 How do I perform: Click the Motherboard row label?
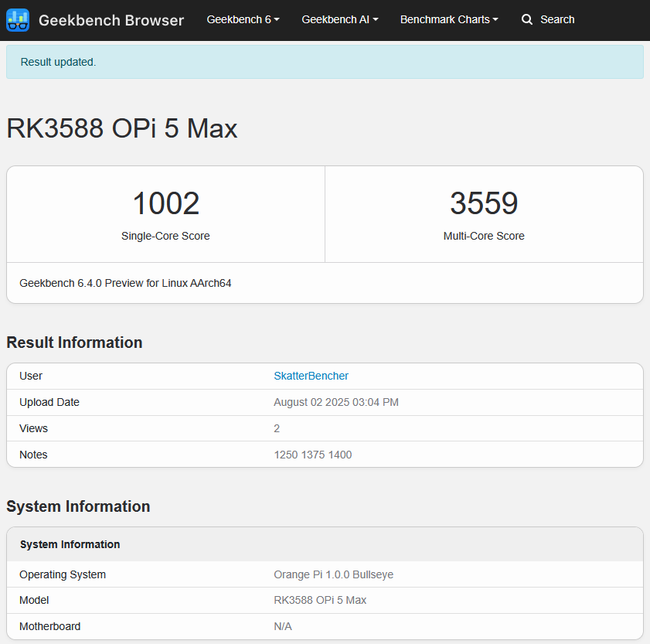pos(49,626)
